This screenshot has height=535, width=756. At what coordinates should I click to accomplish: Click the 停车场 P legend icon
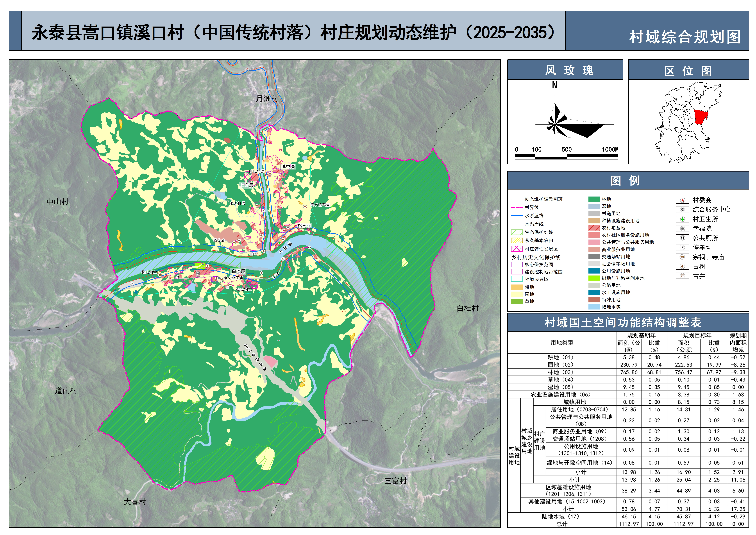click(682, 248)
